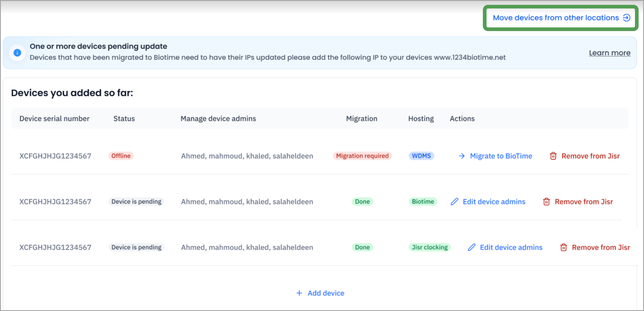Open Move devices from other locations
Viewport: 644px width, 311px height.
556,18
